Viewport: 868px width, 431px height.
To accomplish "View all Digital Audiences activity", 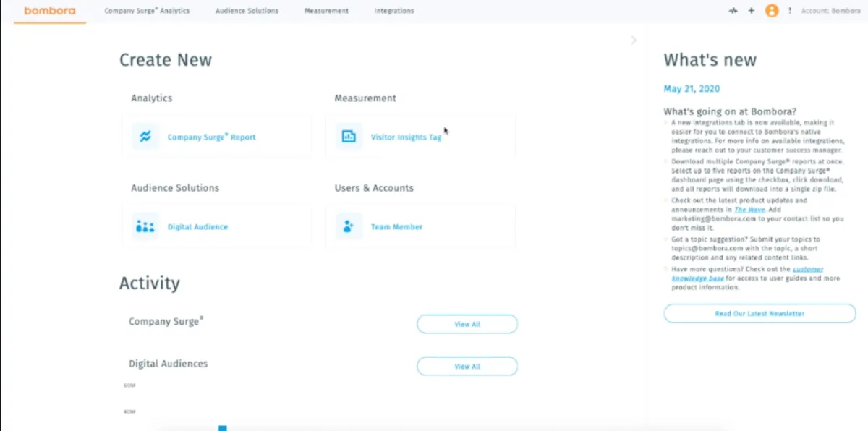I will (467, 367).
